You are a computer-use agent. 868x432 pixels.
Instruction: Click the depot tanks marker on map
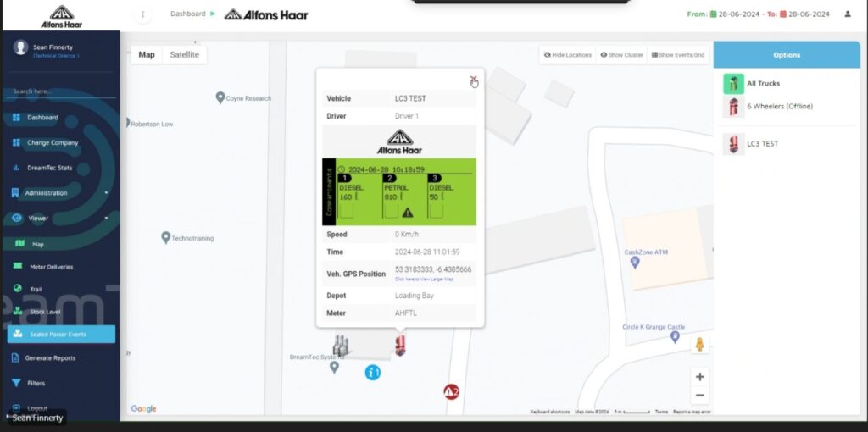click(x=341, y=346)
